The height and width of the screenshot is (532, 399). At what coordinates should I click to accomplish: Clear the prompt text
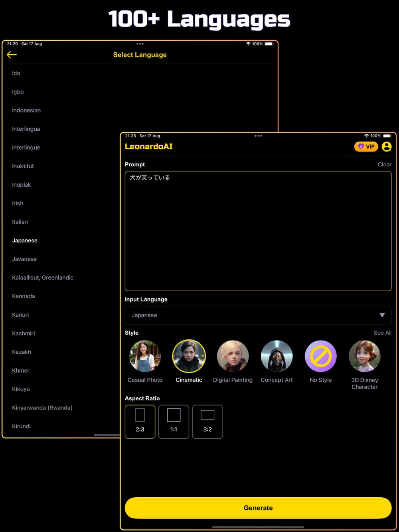(x=385, y=164)
